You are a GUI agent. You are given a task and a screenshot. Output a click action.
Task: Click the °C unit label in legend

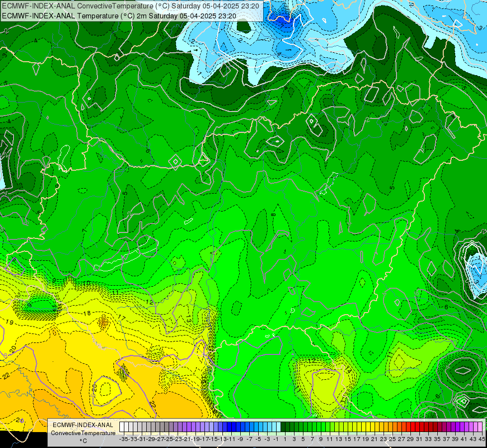(x=83, y=441)
